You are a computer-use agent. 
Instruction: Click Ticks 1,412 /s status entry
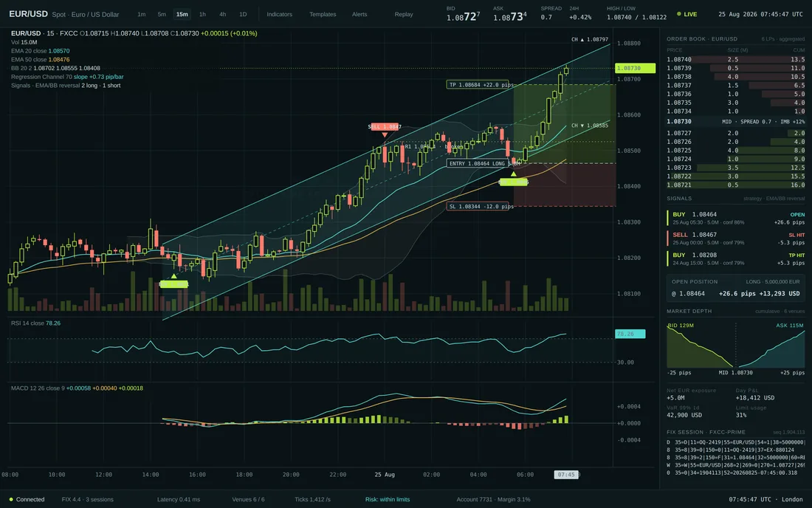(x=312, y=500)
